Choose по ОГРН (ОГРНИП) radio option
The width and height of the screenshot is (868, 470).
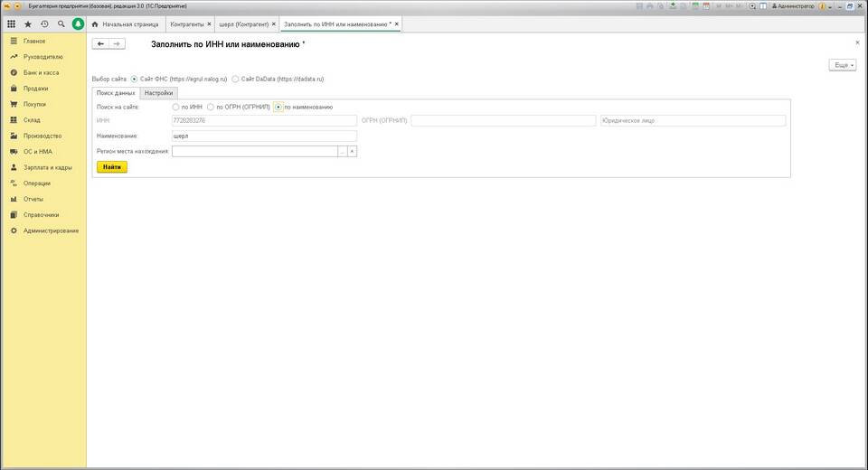coord(211,107)
